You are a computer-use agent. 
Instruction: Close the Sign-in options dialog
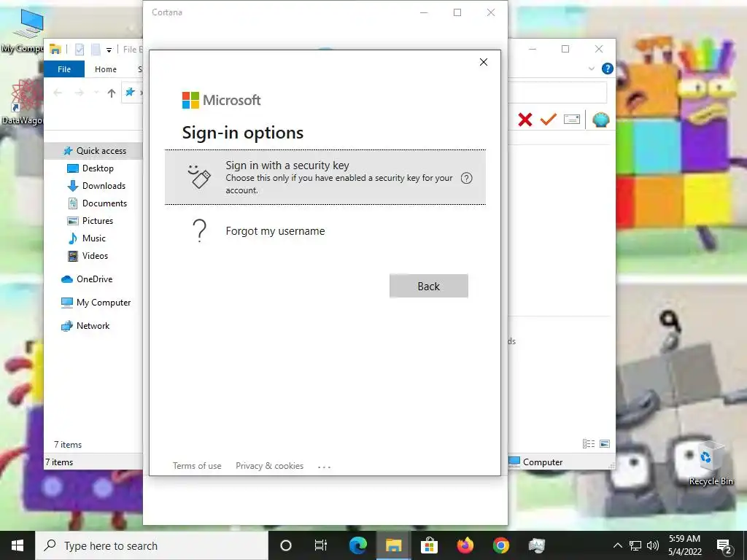point(483,62)
